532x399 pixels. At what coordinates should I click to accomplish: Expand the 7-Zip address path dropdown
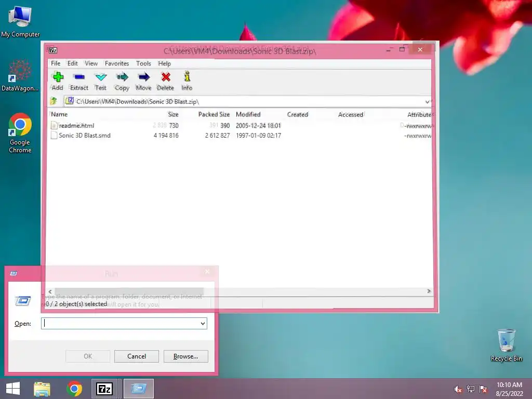[427, 101]
